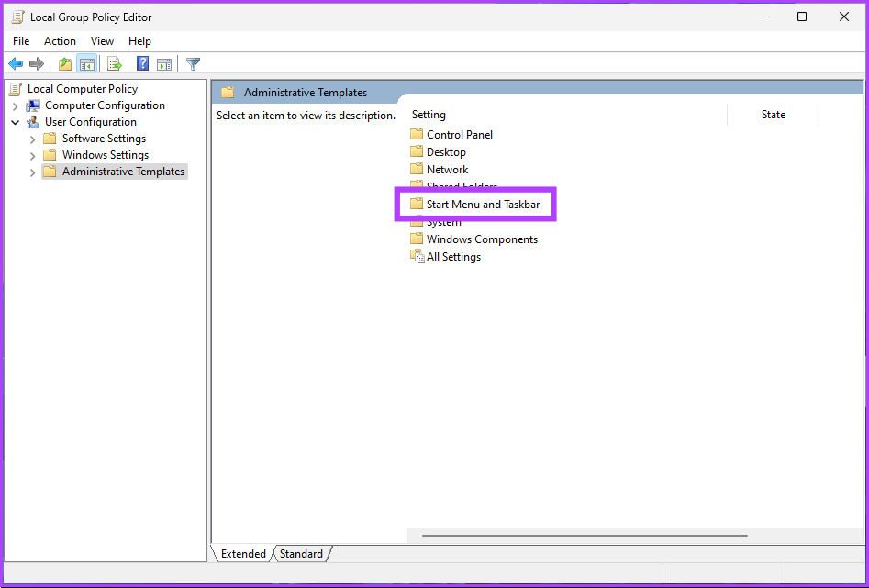The width and height of the screenshot is (869, 588).
Task: Click the Back arrow toolbar icon
Action: [x=16, y=63]
